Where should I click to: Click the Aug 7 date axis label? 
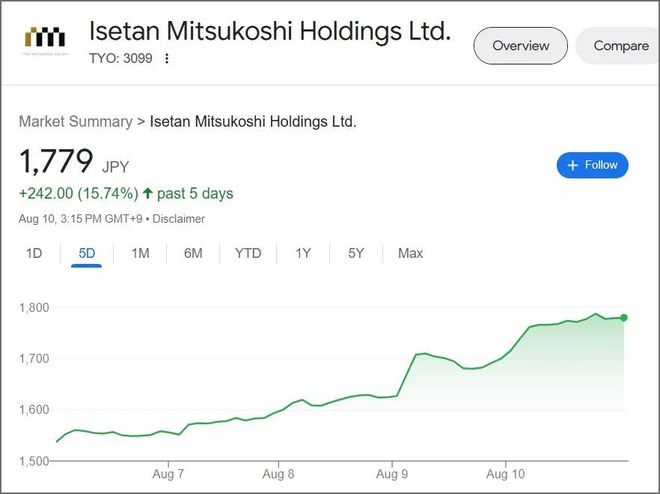(168, 474)
